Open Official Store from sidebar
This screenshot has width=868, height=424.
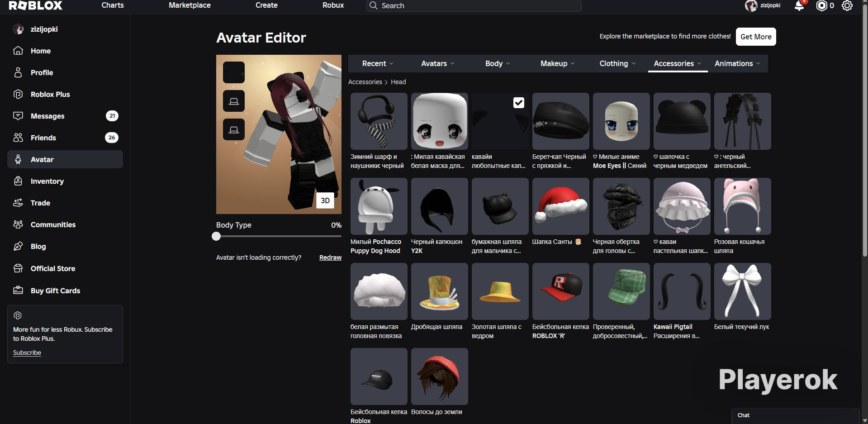tap(65, 268)
